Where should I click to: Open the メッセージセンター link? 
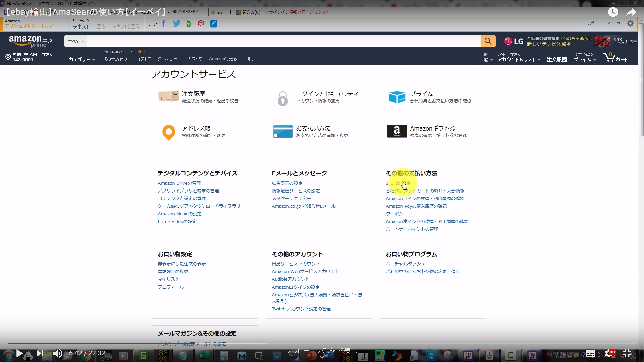(291, 198)
